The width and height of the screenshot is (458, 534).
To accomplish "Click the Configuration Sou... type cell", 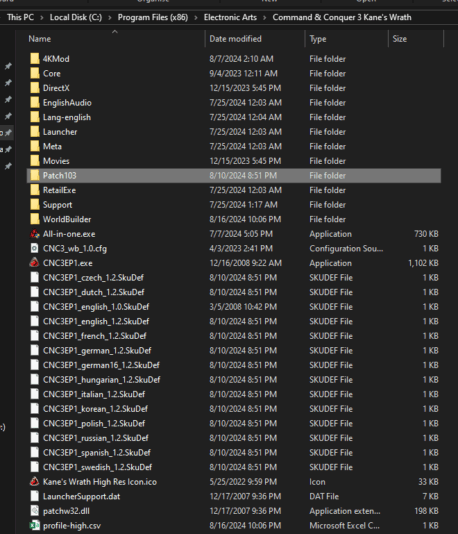I will [x=346, y=248].
